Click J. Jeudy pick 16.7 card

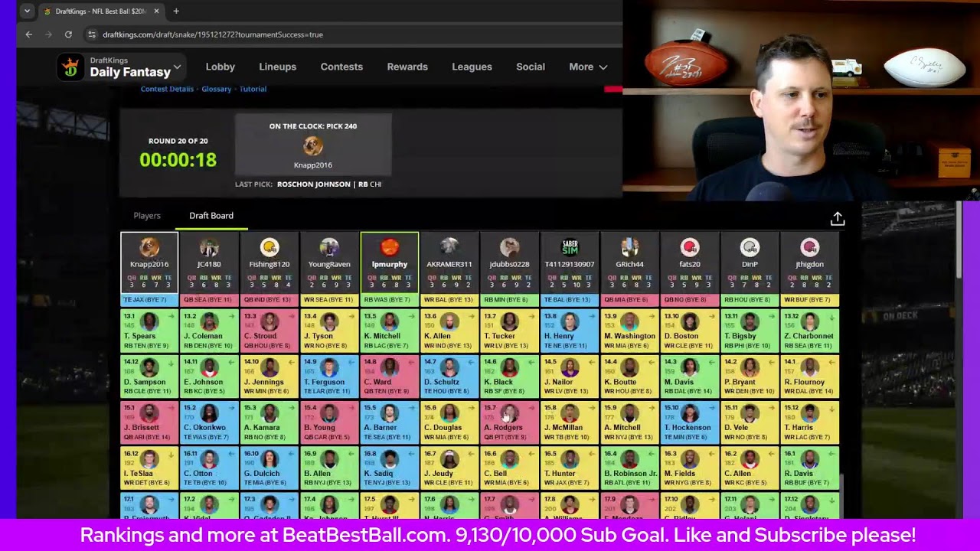(x=449, y=468)
